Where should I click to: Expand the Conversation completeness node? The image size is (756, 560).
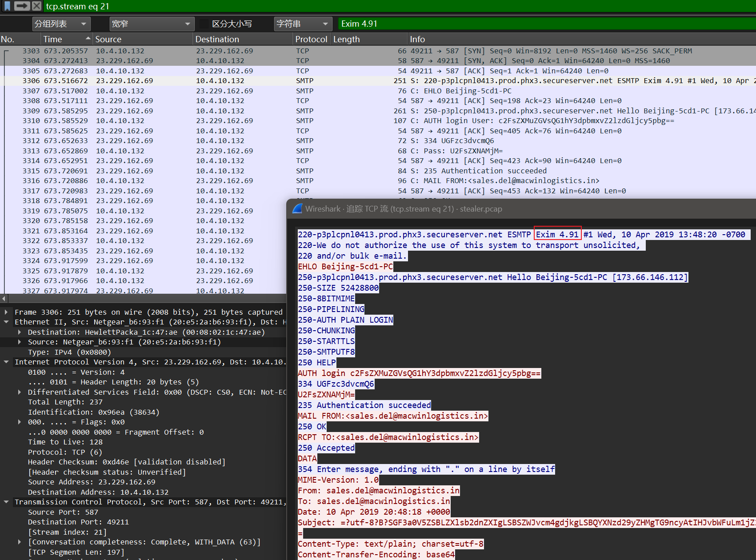20,542
